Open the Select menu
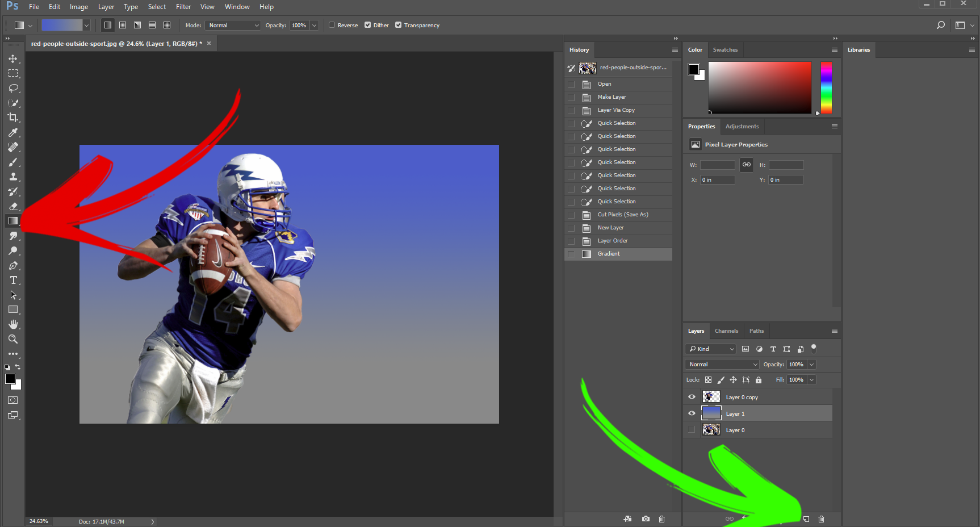 [x=157, y=7]
